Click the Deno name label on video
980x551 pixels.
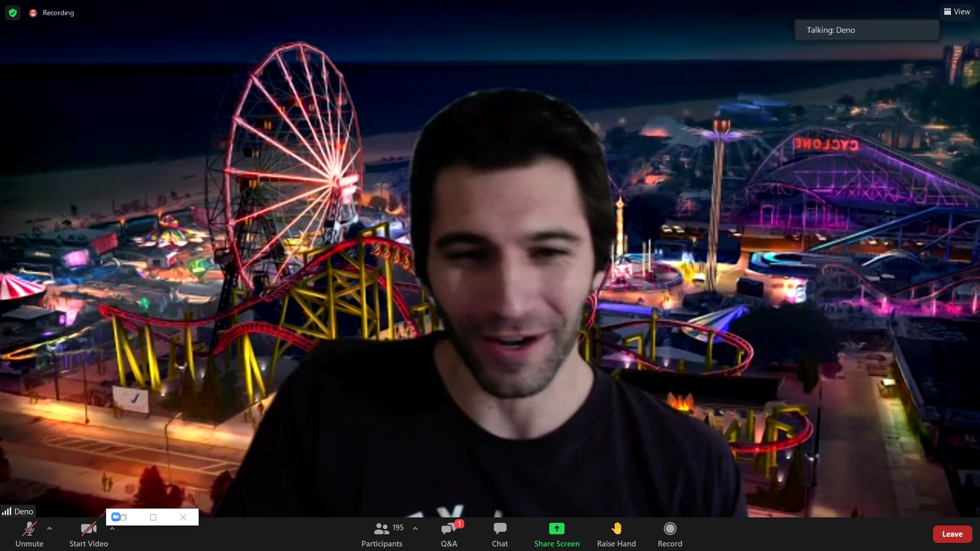click(23, 511)
